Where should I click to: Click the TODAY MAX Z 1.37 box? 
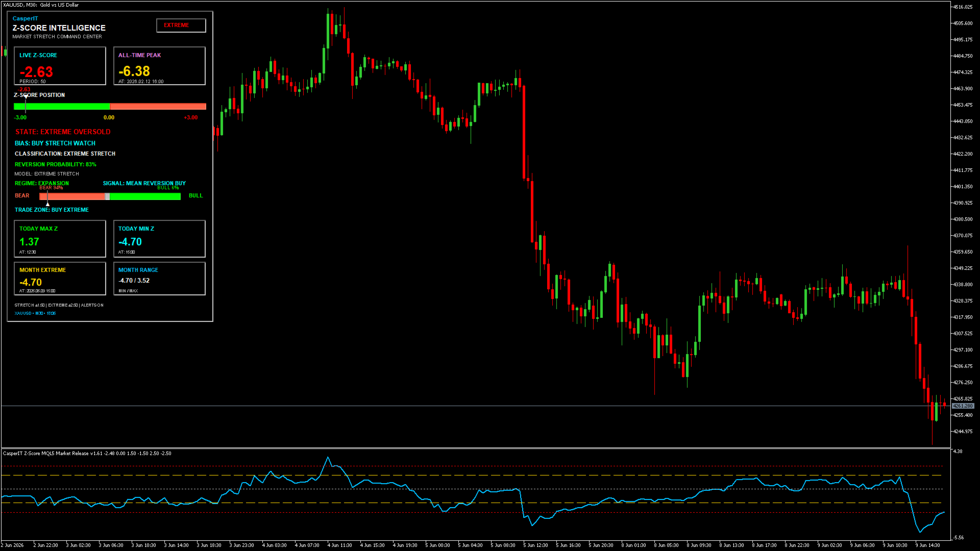(60, 239)
